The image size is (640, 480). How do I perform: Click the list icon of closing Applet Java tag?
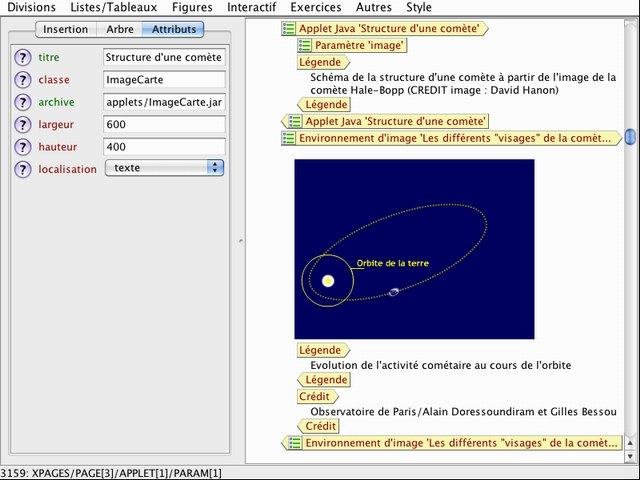(x=295, y=121)
